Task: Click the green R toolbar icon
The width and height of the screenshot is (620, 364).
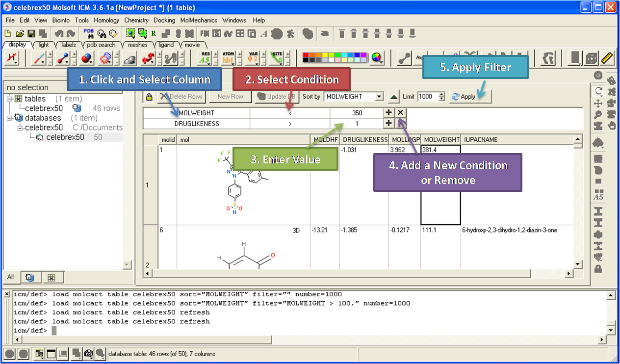Action: (x=154, y=34)
